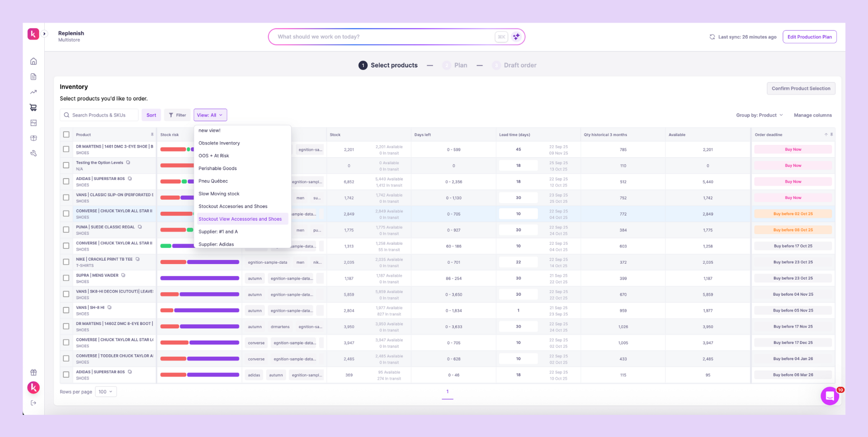Click the copy icon beside PUMA Suede Classic Regal
868x437 pixels.
(140, 227)
